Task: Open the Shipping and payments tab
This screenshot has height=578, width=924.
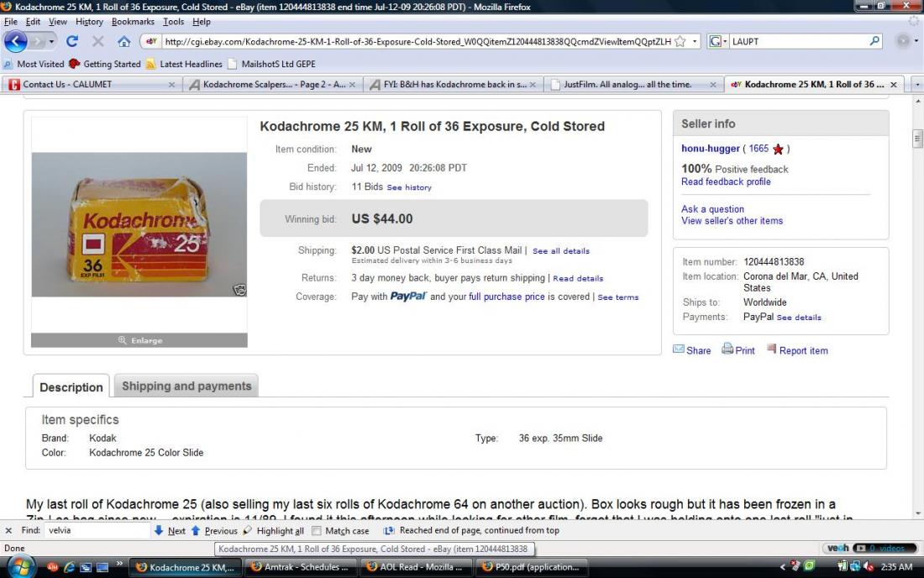Action: tap(186, 386)
